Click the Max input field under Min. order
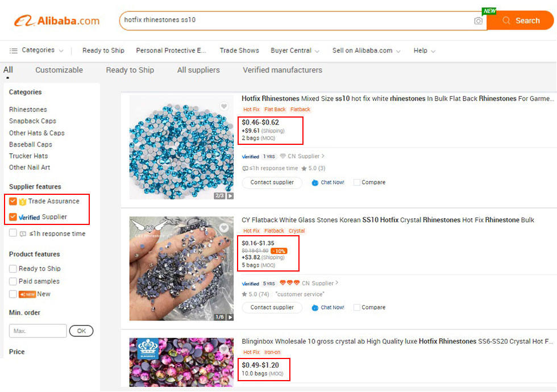557x392 pixels. click(38, 331)
